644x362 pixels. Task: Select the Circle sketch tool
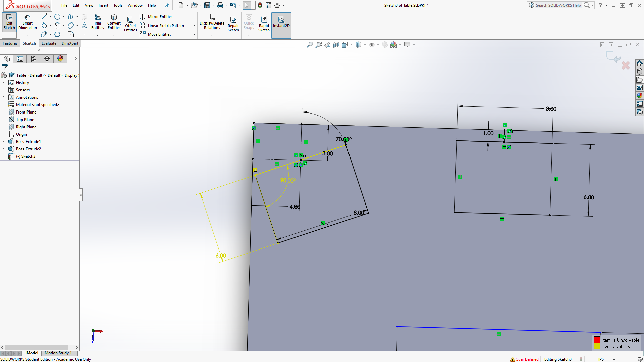(58, 17)
